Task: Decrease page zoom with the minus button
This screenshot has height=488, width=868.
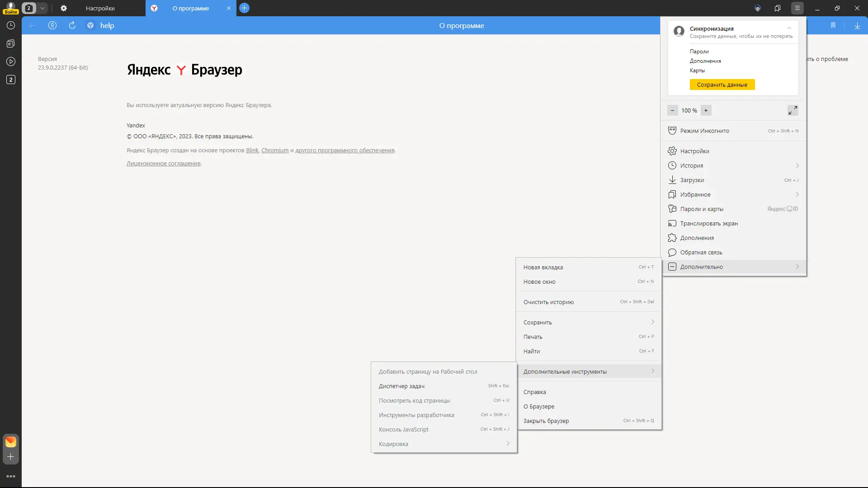Action: tap(672, 110)
